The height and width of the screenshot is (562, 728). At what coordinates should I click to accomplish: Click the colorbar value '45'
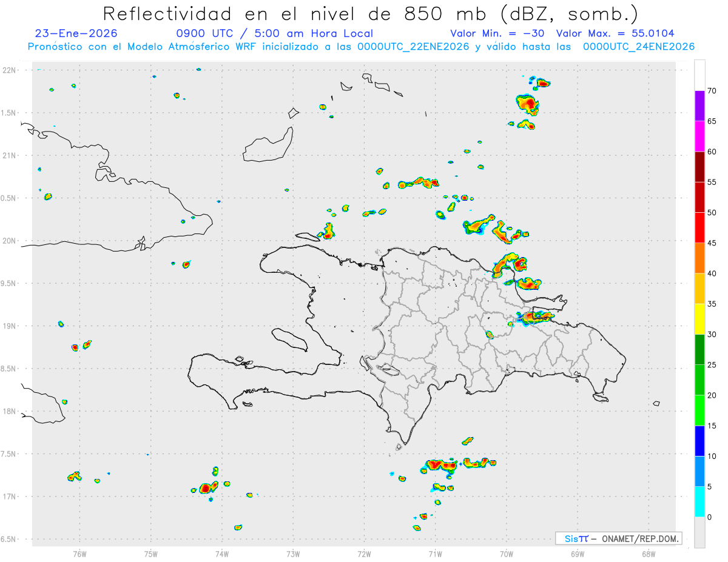tap(712, 243)
